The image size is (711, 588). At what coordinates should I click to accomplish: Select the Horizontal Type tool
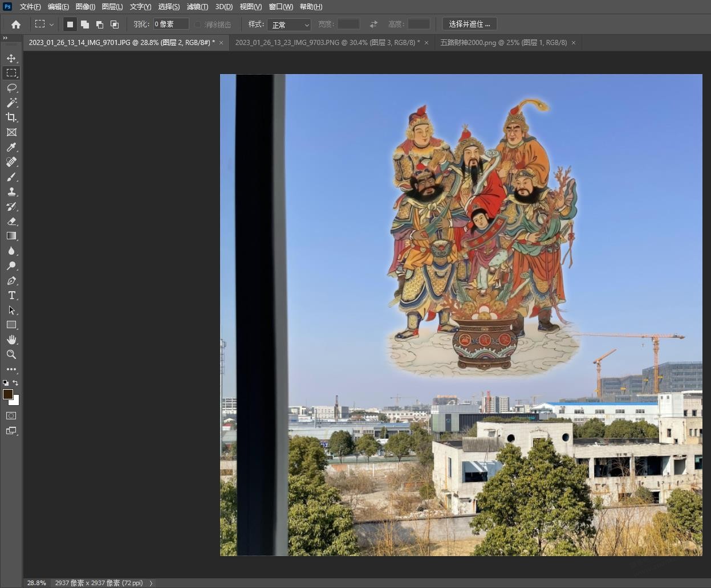click(x=11, y=295)
